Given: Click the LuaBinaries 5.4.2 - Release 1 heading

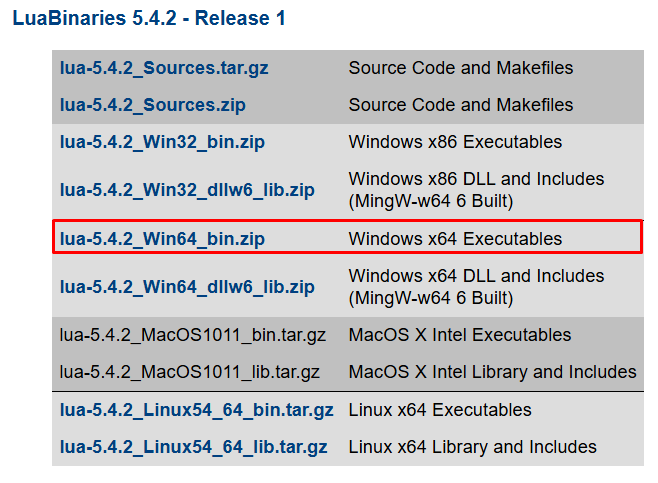Looking at the screenshot, I should click(149, 18).
